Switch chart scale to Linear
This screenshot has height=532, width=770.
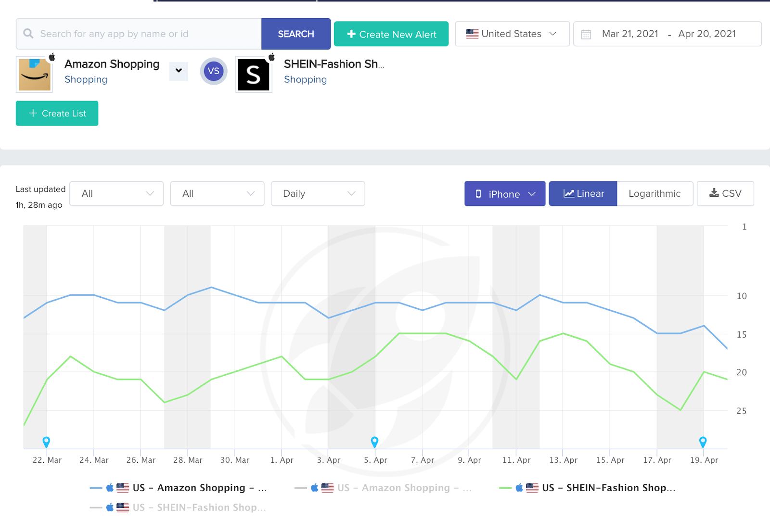(583, 193)
